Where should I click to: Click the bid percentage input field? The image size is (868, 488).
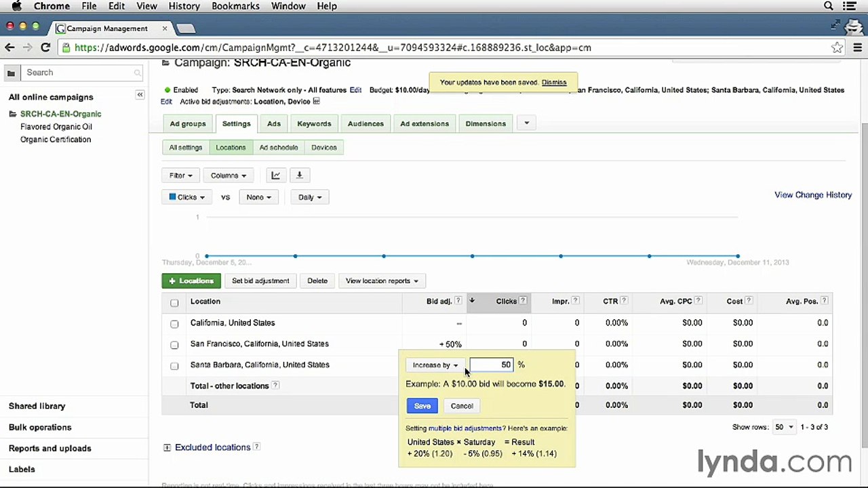(491, 365)
